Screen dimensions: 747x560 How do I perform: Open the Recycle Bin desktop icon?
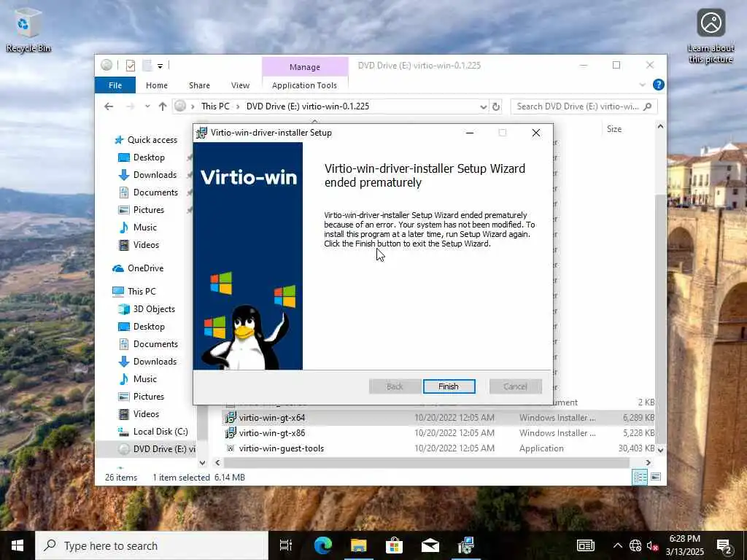click(x=28, y=31)
